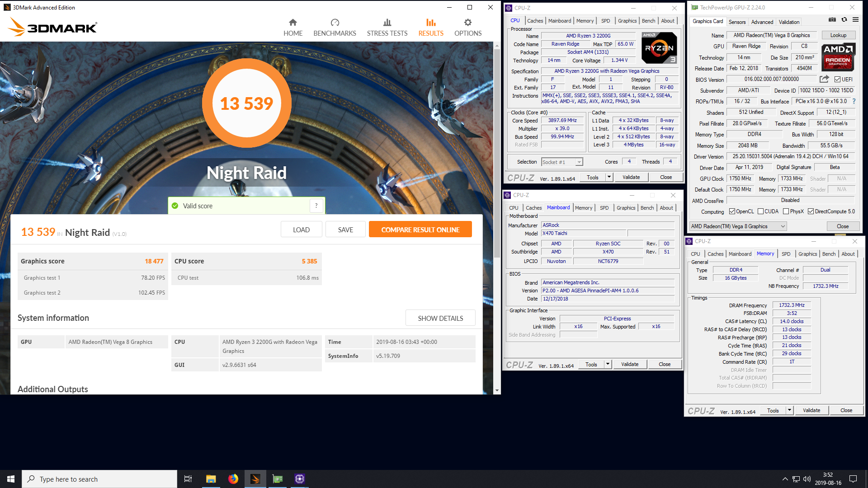Click SHOW DETAILS for System information
Screen dimensions: 868x488
tap(440, 318)
